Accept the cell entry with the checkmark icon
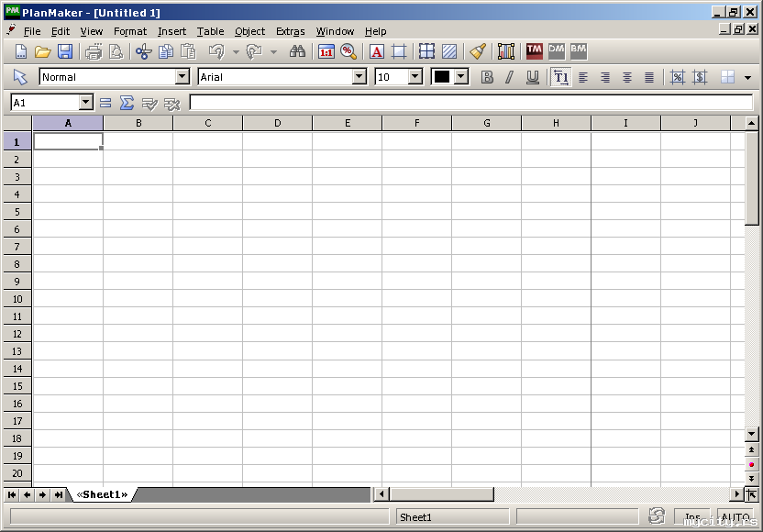Viewport: 763px width, 532px height. click(149, 103)
